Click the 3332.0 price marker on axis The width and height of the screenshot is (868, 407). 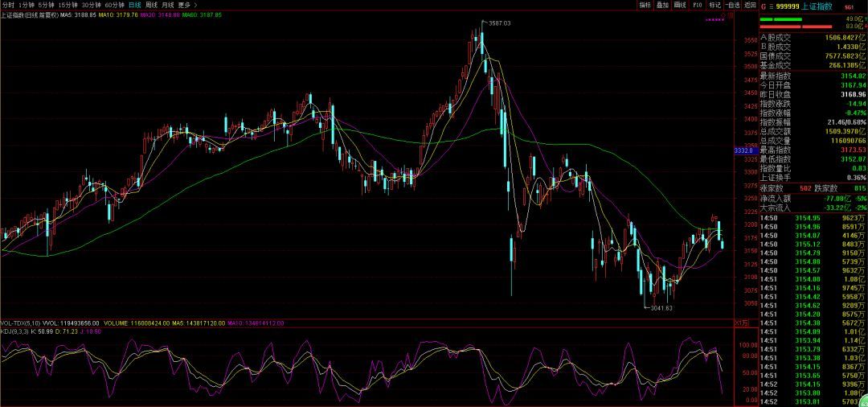[x=743, y=150]
